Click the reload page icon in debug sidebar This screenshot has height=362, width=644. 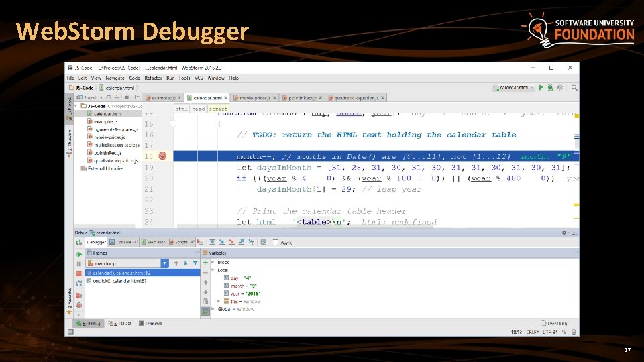79,284
